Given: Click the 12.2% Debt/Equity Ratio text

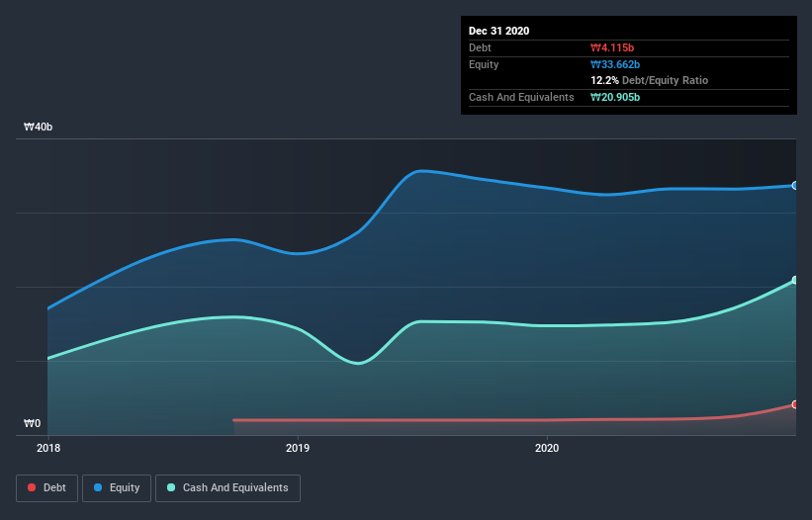Looking at the screenshot, I should pyautogui.click(x=650, y=80).
